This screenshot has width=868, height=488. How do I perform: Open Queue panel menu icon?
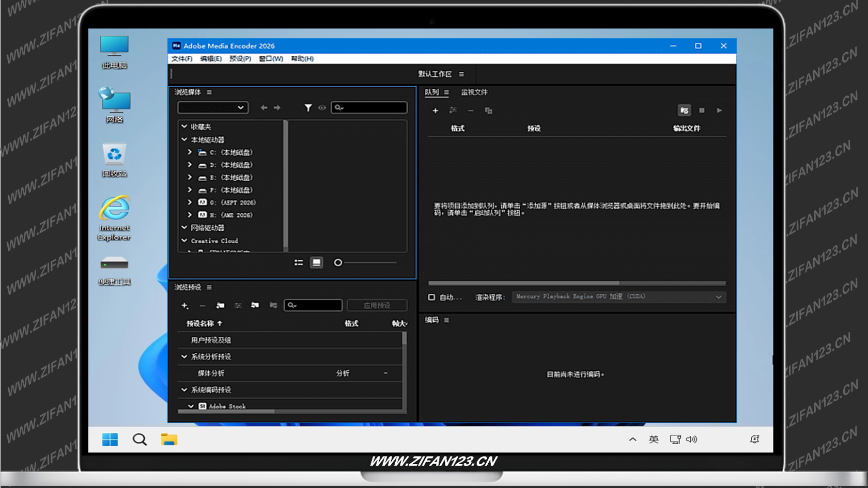click(x=446, y=92)
